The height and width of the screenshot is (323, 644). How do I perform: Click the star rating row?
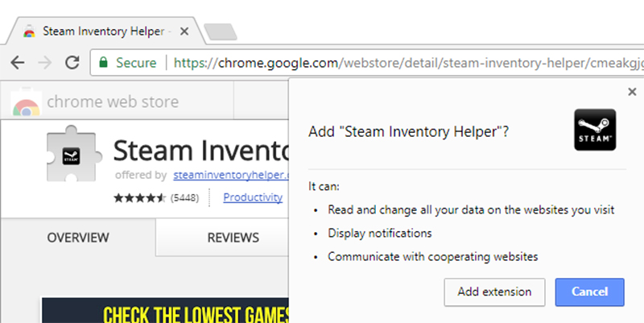[x=139, y=197]
